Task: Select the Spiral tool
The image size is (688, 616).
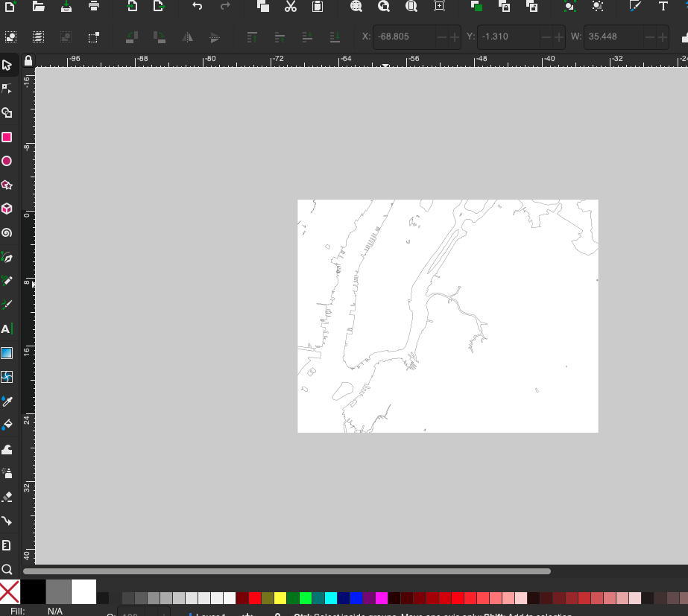Action: coord(7,233)
